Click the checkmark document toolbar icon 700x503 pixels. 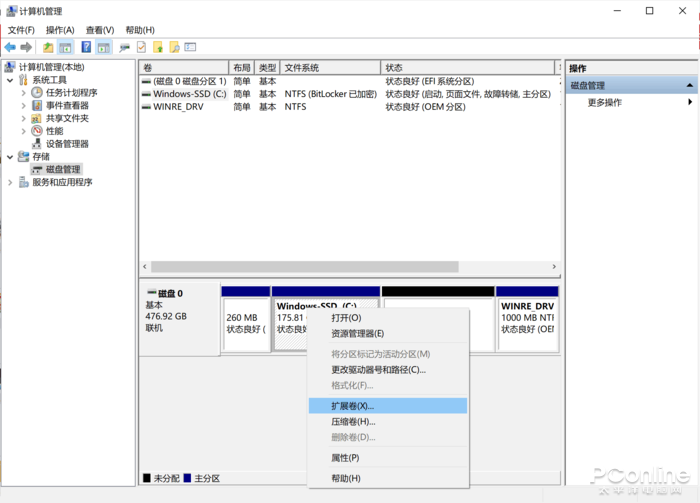pyautogui.click(x=142, y=47)
